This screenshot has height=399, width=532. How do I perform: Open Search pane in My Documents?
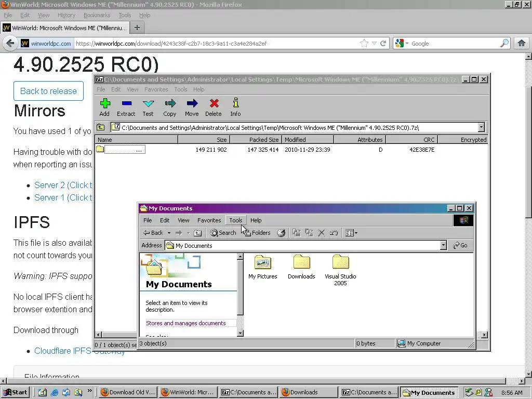[x=223, y=233]
